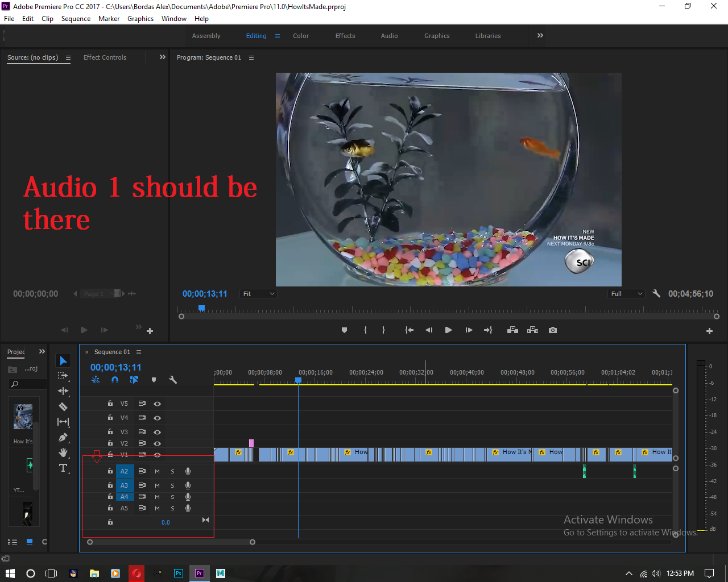Viewport: 728px width, 582px height.
Task: Open Sequence 01 timeline panel menu
Action: [x=139, y=352]
